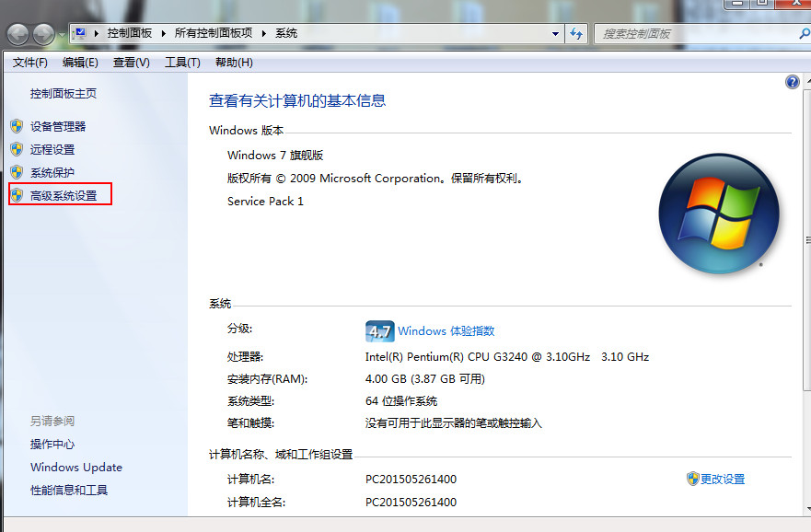This screenshot has height=532, width=811.
Task: Click the refresh icon beside address bar
Action: click(x=577, y=34)
